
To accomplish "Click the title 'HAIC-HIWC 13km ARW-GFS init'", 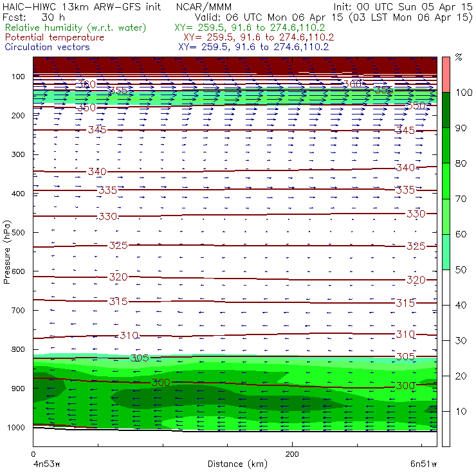I will 82,7.
